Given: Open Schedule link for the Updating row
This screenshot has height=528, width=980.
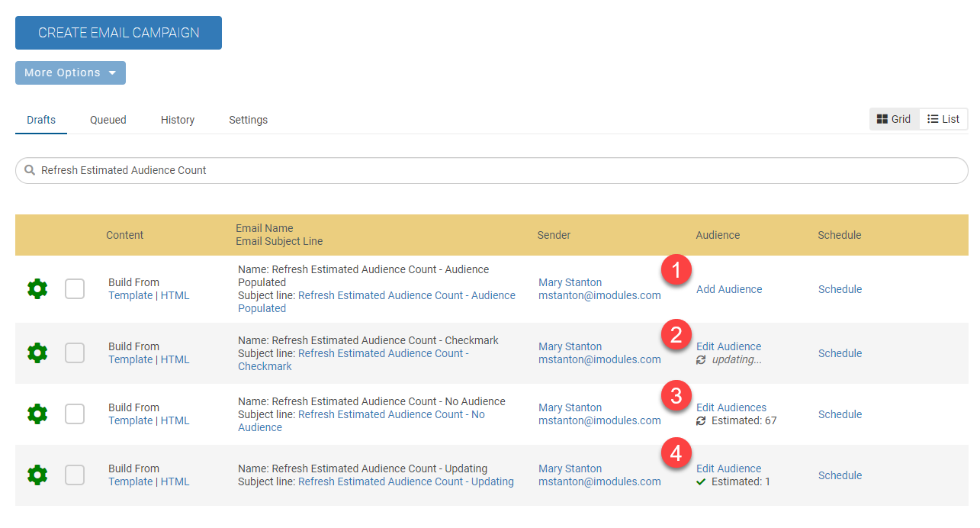Looking at the screenshot, I should (x=840, y=475).
